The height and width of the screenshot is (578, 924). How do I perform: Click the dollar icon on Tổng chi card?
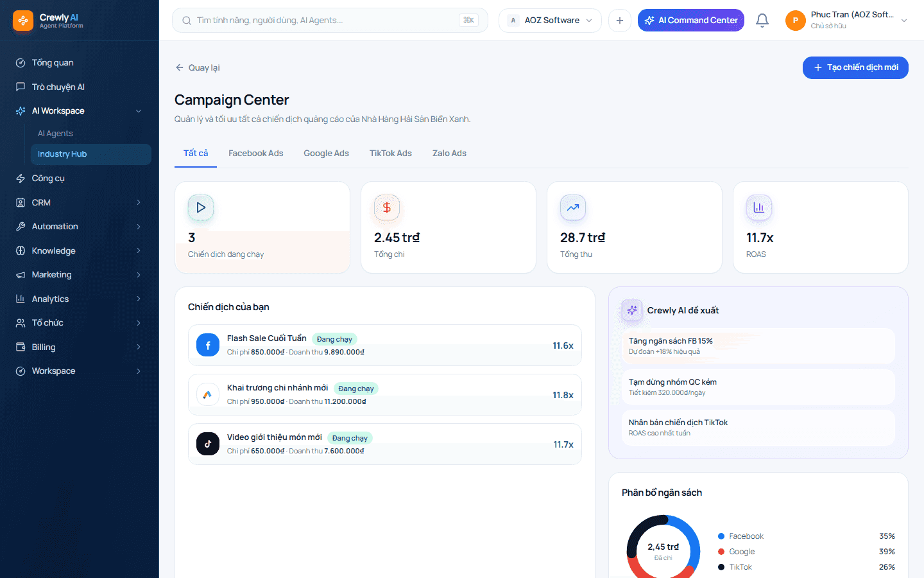point(387,207)
